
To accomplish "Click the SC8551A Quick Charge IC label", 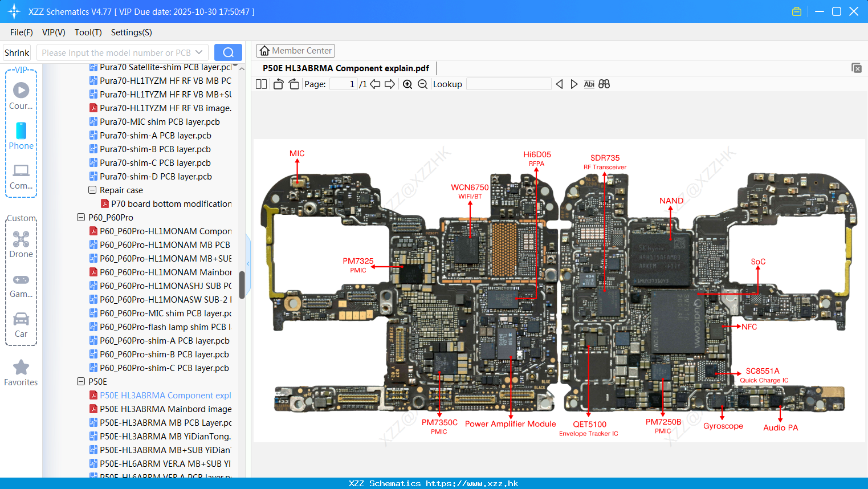I will (764, 375).
